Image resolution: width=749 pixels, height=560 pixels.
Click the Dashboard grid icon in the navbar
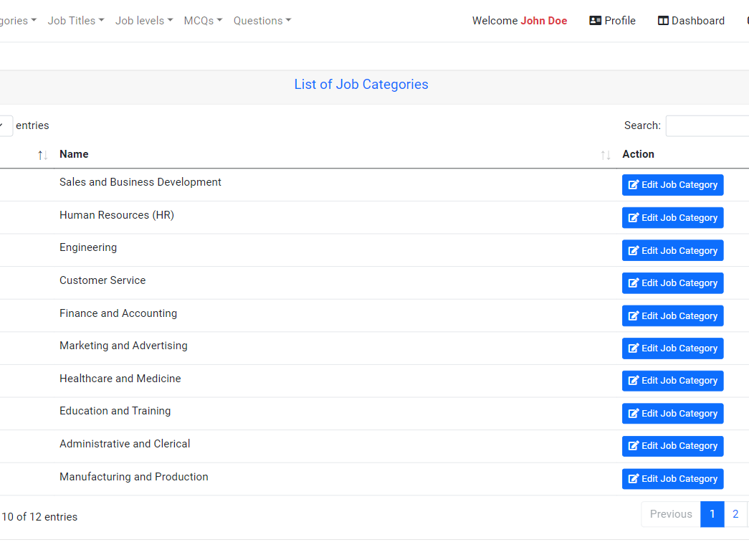tap(662, 20)
